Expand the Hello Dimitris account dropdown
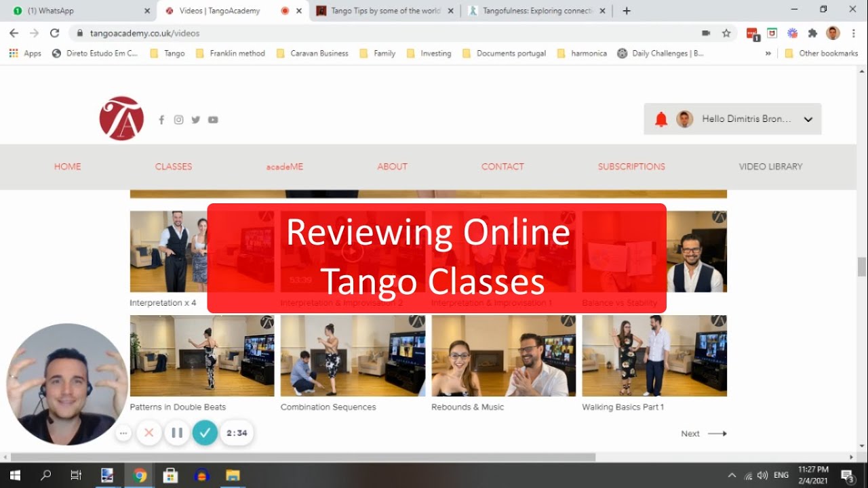This screenshot has width=868, height=488. [x=808, y=119]
